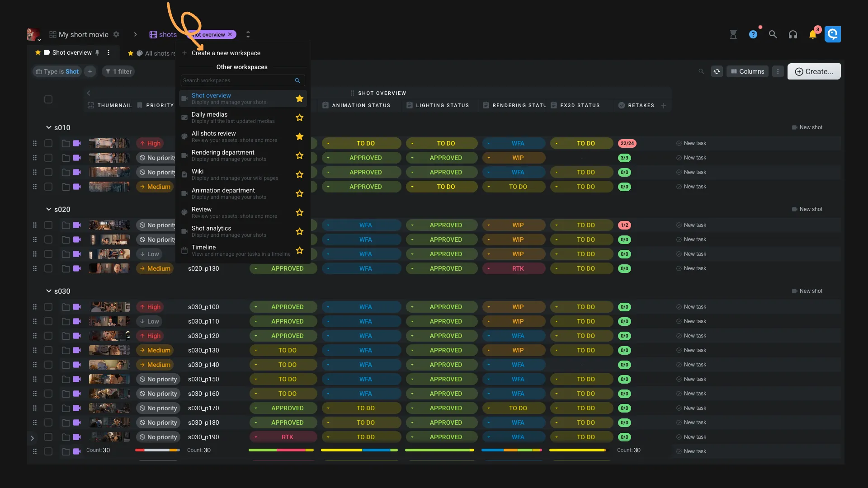Open the help icon in top bar

753,34
